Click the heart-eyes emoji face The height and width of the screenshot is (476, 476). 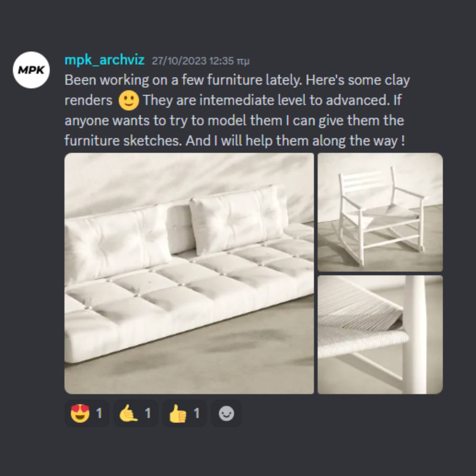(80, 414)
